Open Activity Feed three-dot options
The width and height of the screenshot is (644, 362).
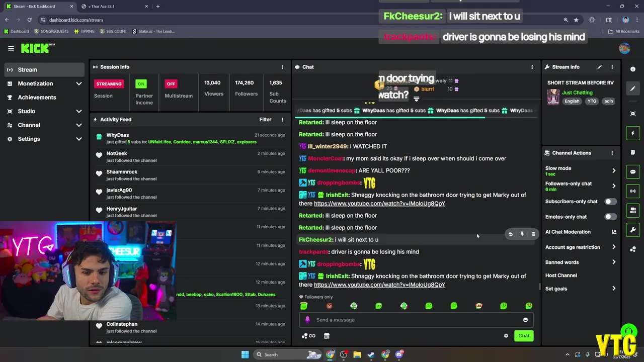pyautogui.click(x=282, y=120)
